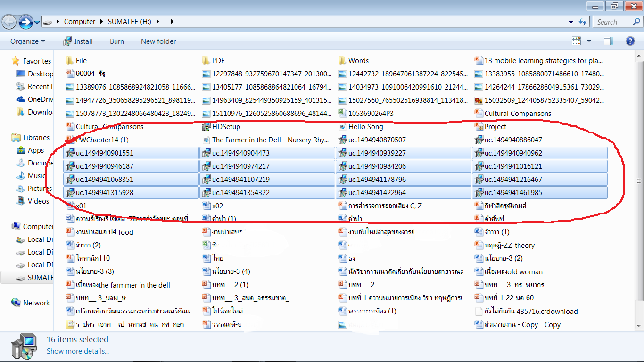Image resolution: width=644 pixels, height=362 pixels.
Task: Open the Organize menu
Action: (28, 41)
